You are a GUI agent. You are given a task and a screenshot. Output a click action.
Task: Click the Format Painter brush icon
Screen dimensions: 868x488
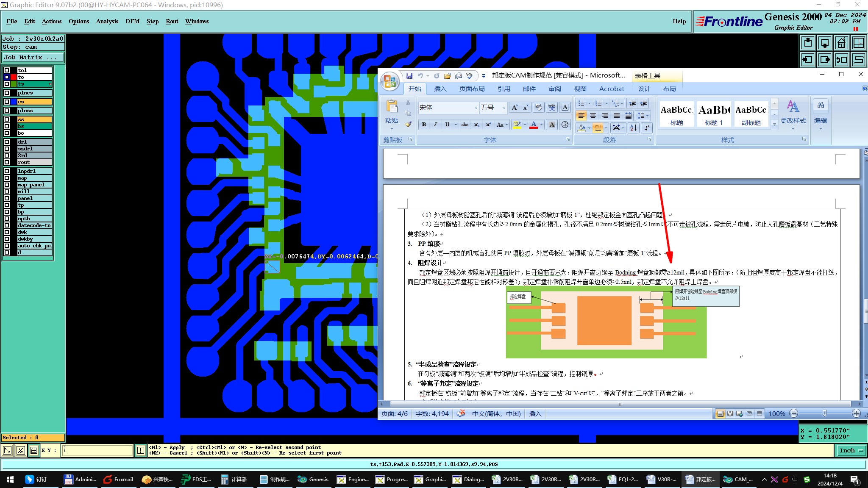408,124
